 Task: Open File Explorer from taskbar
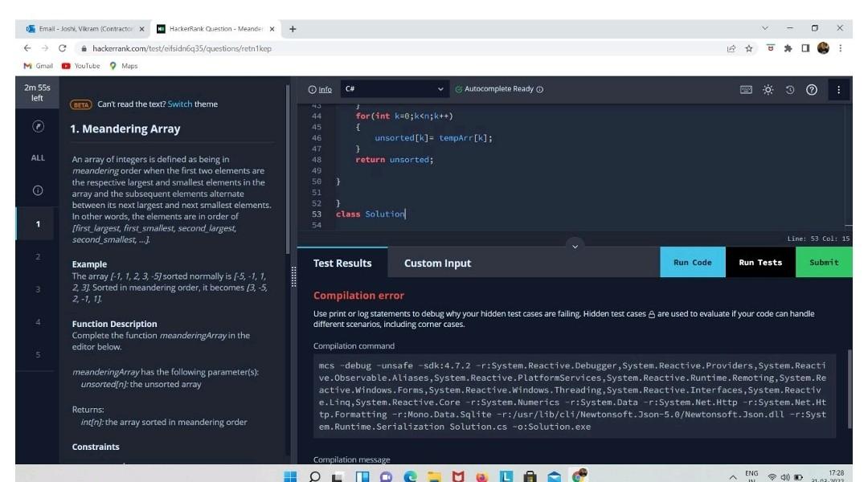pyautogui.click(x=434, y=476)
